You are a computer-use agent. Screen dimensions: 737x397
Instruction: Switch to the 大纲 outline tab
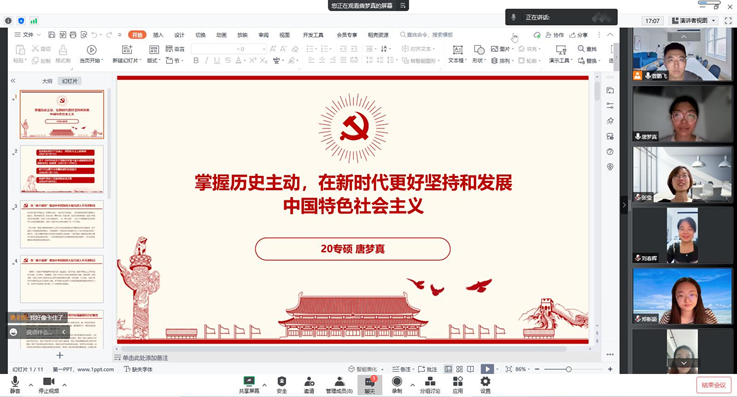[47, 81]
